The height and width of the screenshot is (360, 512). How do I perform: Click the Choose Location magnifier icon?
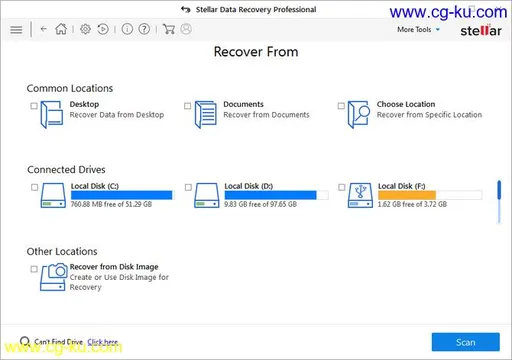coord(359,115)
